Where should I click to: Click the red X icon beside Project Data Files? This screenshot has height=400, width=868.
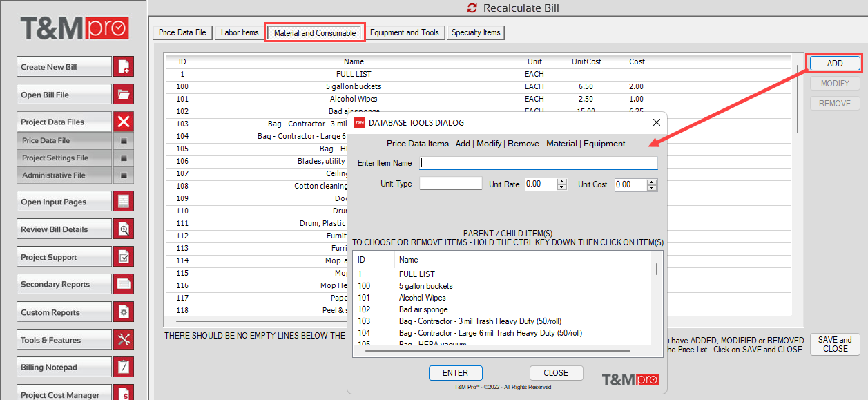(x=124, y=122)
